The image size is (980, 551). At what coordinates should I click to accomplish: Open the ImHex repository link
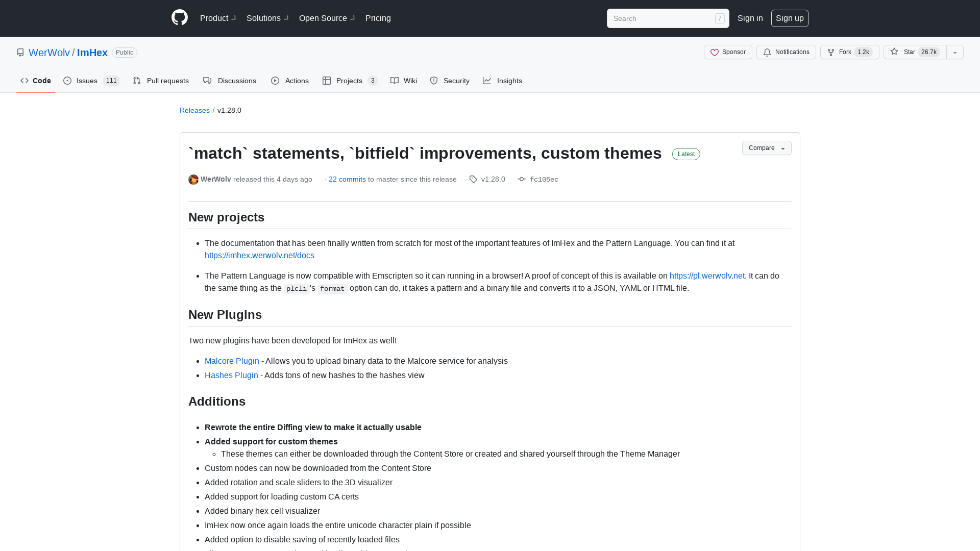tap(92, 53)
